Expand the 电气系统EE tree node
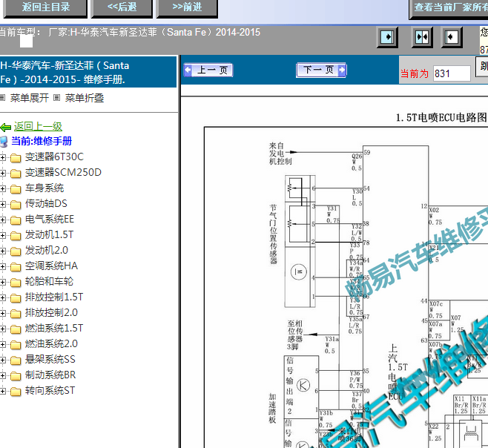 click(3, 220)
